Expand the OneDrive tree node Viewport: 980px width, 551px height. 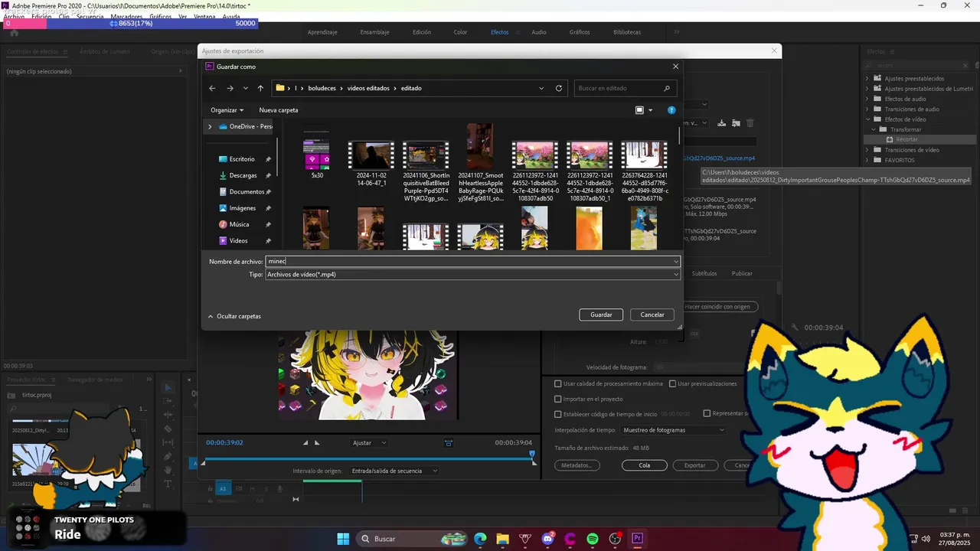tap(210, 126)
